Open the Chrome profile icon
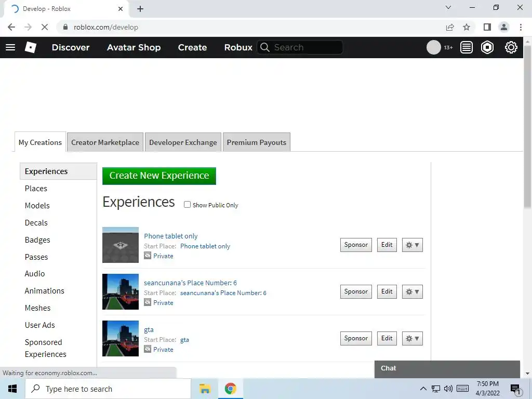Viewport: 532px width, 399px height. click(x=504, y=27)
